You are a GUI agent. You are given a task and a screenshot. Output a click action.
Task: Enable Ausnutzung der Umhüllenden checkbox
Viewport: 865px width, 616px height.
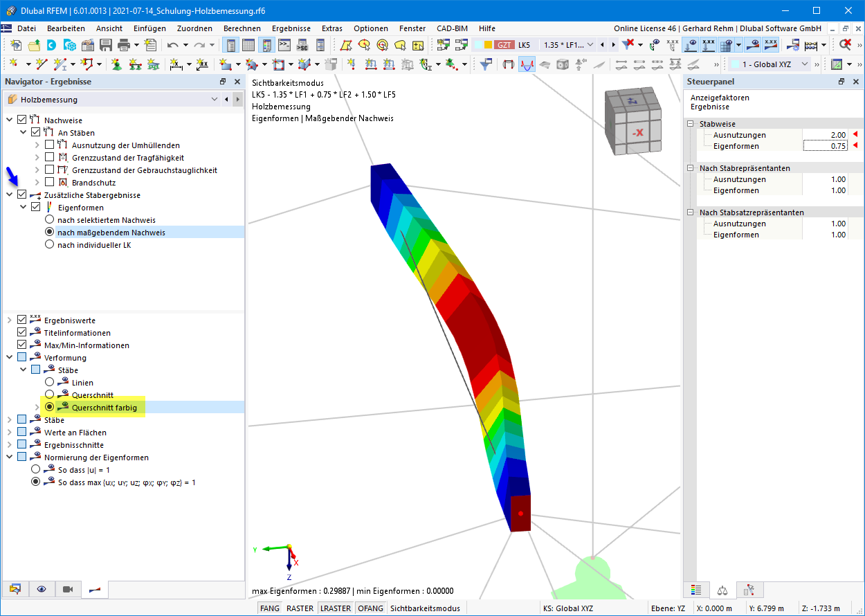(49, 145)
